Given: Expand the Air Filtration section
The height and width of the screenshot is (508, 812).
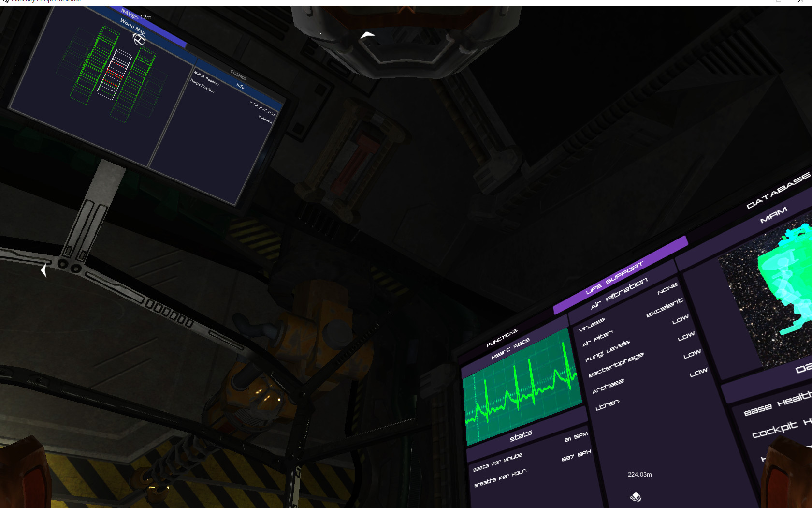Looking at the screenshot, I should tap(620, 296).
